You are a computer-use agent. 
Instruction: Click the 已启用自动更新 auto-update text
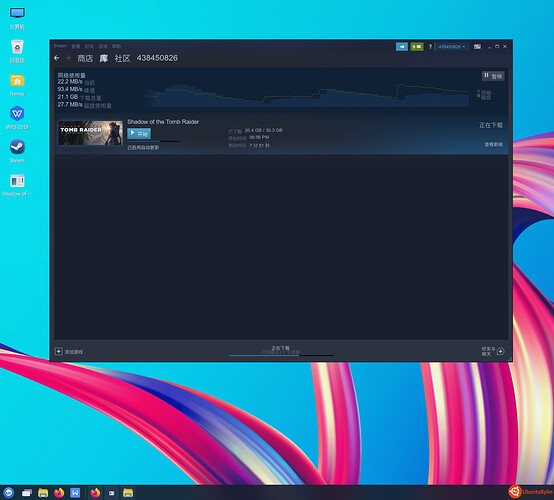[143, 147]
